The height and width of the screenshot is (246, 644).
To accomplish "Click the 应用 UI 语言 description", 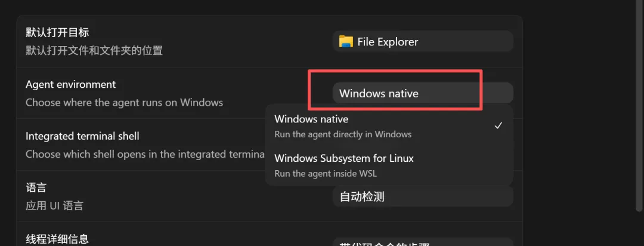I will [54, 205].
